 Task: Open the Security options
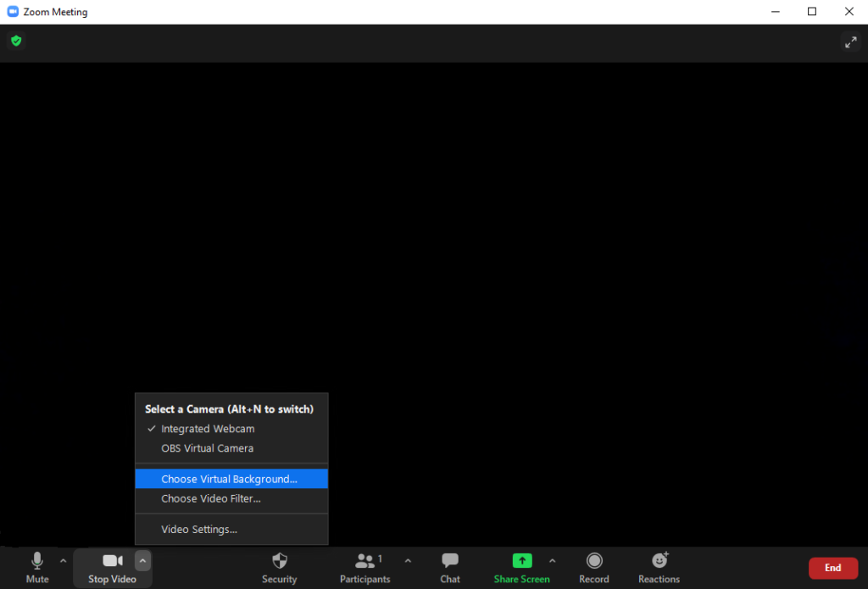point(279,567)
